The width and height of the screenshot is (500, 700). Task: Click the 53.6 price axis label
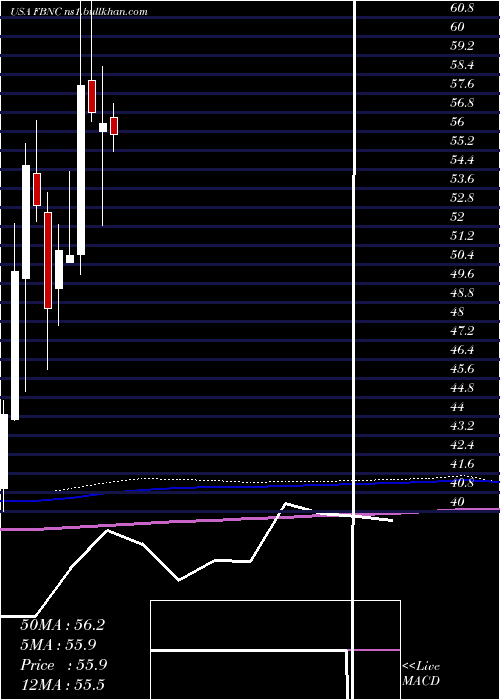tap(462, 179)
